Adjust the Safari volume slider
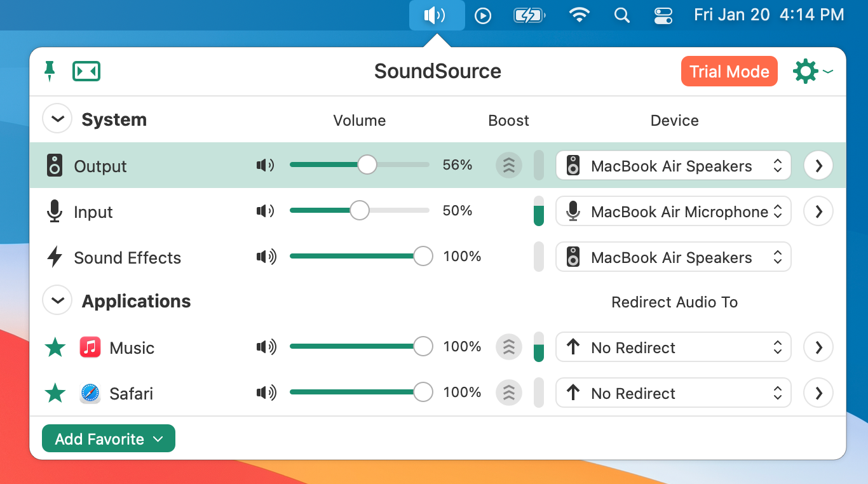Screen dimensions: 868x484 [x=361, y=393]
